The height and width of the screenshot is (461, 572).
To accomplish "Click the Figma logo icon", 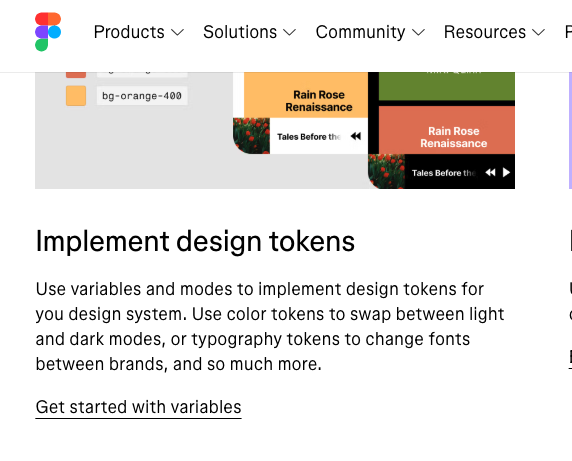I will tap(48, 32).
